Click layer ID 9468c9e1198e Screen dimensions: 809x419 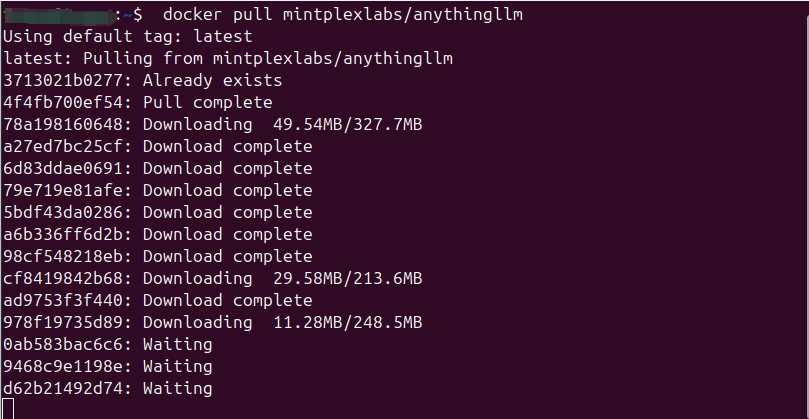tap(66, 366)
